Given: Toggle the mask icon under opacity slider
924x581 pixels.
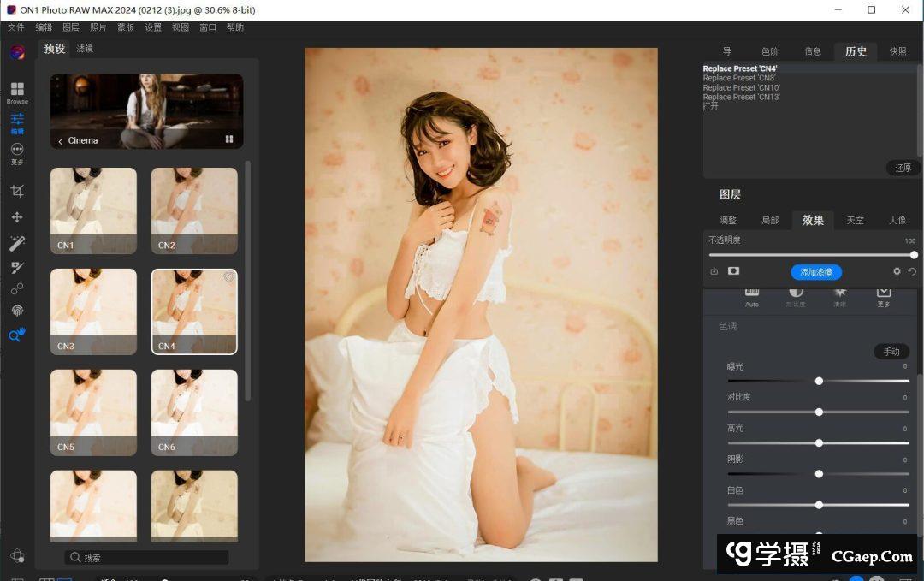Looking at the screenshot, I should [x=733, y=271].
